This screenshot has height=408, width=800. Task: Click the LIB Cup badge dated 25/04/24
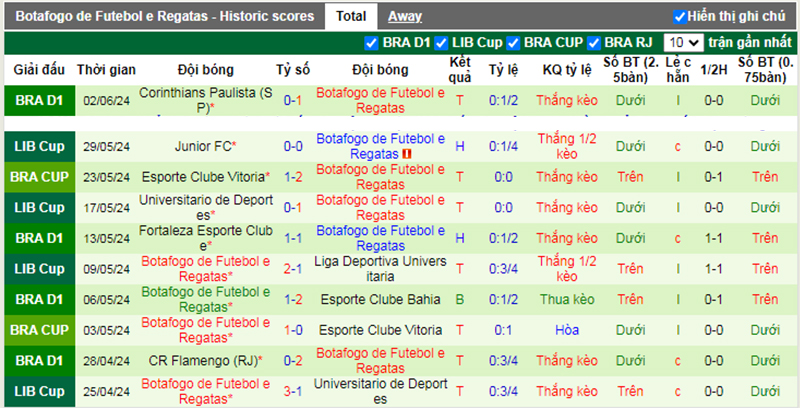(39, 390)
